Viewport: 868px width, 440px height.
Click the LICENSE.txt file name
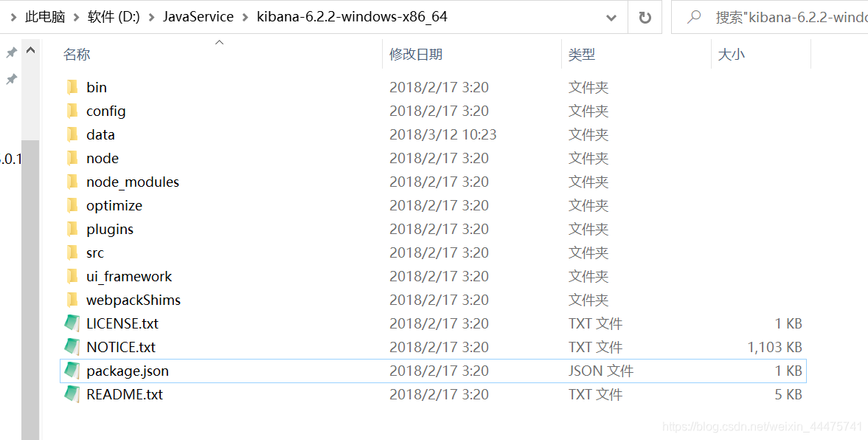click(x=122, y=323)
